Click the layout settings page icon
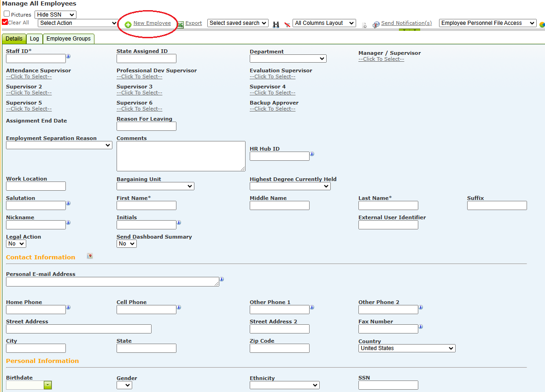The height and width of the screenshot is (392, 545). click(x=364, y=25)
